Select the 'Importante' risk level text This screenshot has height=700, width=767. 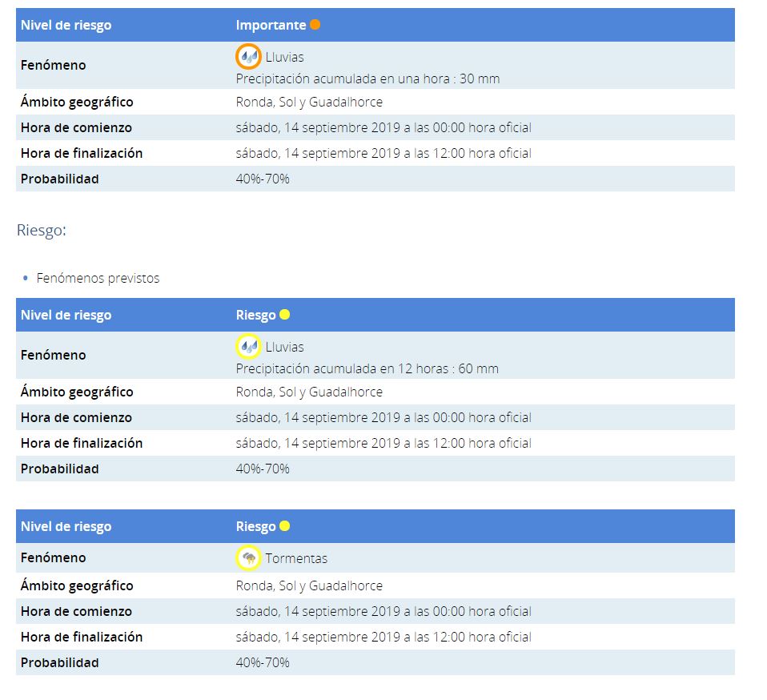coord(271,25)
